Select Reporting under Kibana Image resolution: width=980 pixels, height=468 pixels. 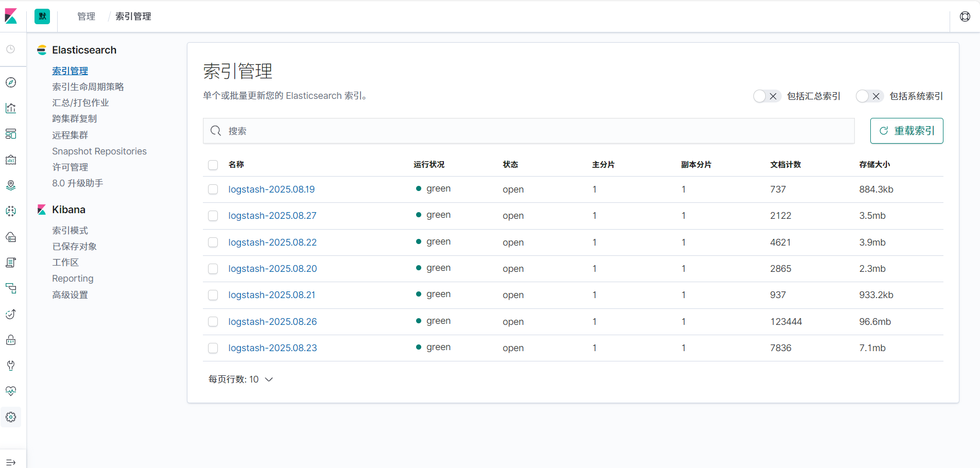(73, 279)
